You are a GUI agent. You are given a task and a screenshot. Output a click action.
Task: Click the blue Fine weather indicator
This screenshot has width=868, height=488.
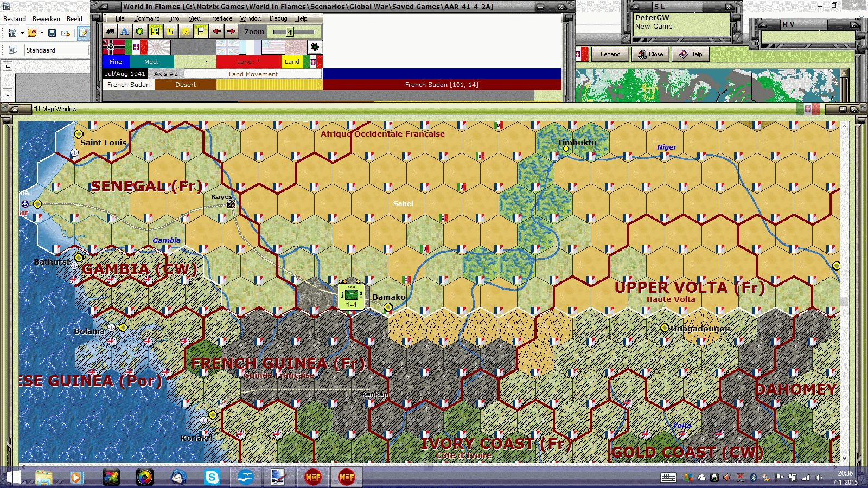[116, 62]
